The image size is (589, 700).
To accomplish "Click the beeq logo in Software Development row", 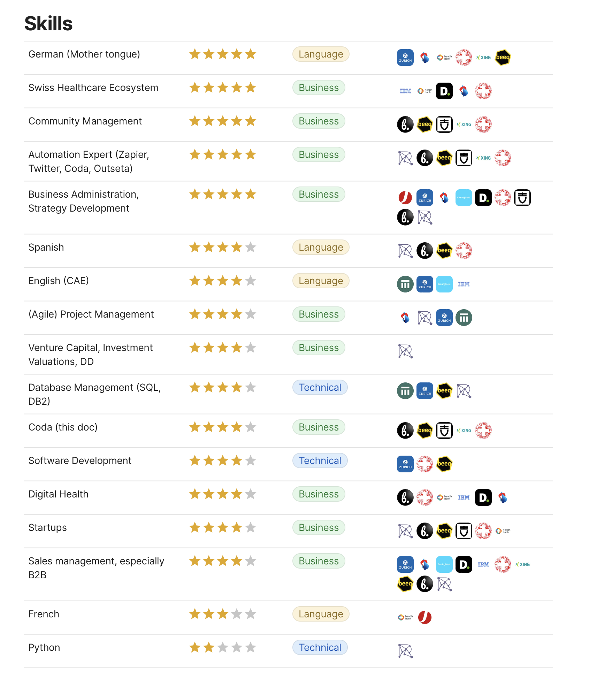I will [x=444, y=464].
